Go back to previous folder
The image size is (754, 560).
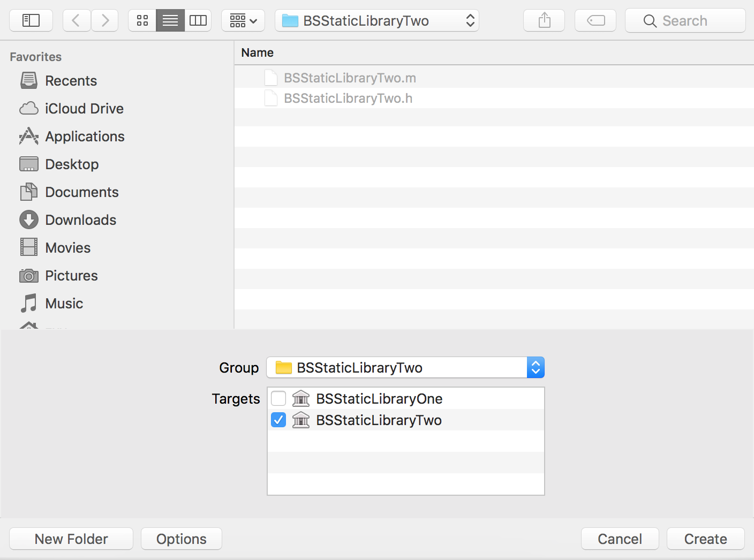pyautogui.click(x=77, y=21)
